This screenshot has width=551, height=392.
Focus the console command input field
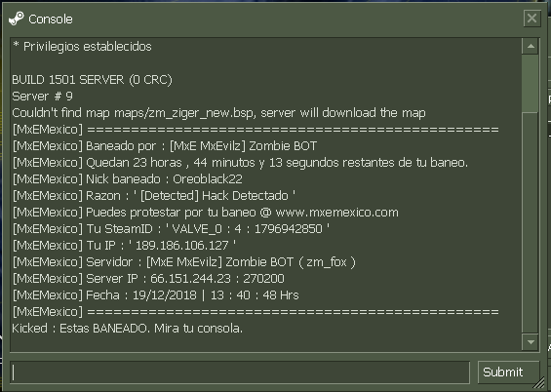point(240,372)
